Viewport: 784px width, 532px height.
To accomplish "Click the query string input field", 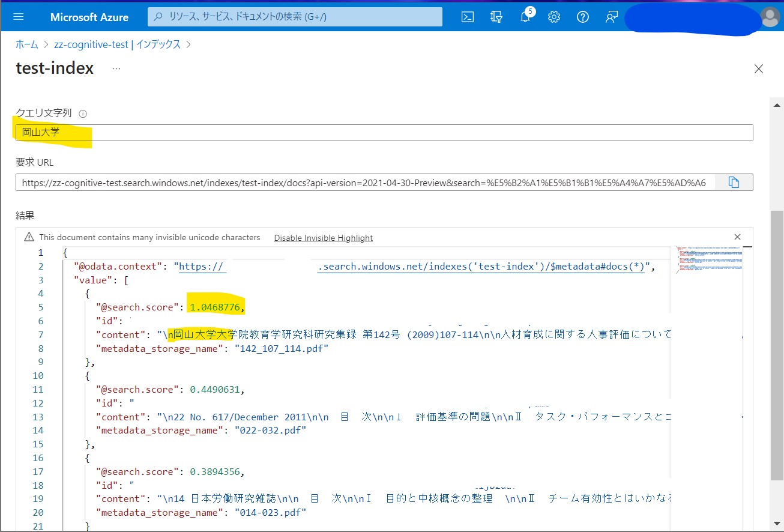I will pyautogui.click(x=384, y=133).
